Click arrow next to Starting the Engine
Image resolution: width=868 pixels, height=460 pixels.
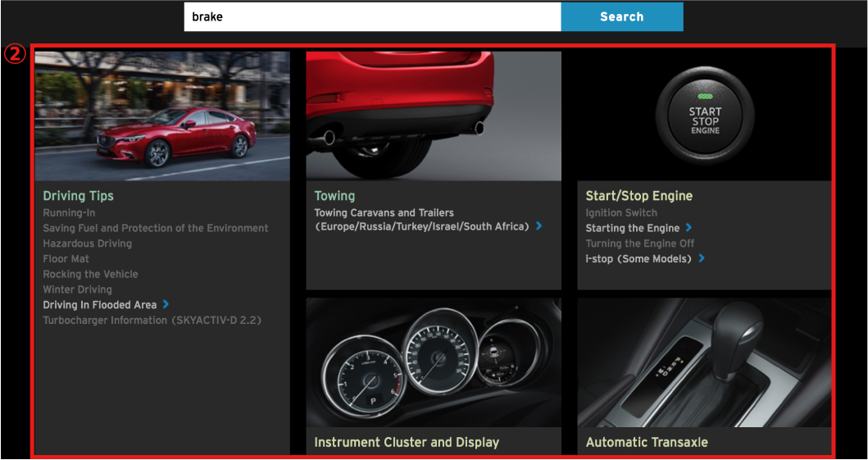(688, 228)
